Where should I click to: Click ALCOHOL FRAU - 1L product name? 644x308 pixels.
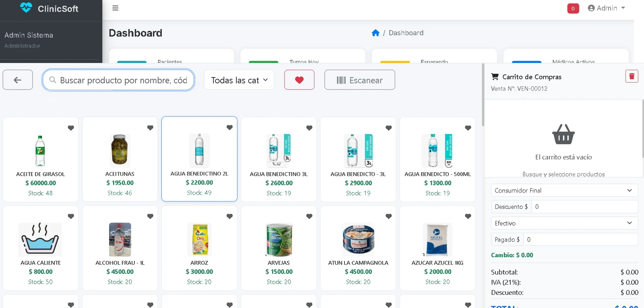point(120,263)
